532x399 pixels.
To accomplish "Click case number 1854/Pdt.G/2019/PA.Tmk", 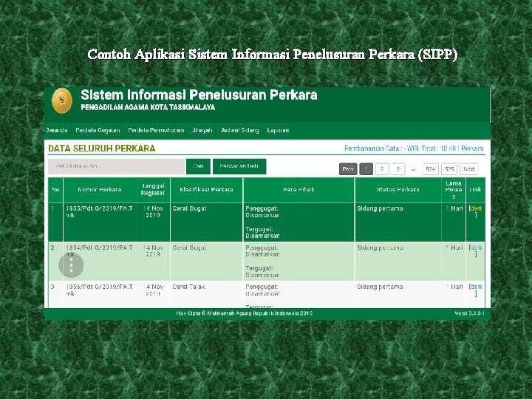I will point(99,251).
